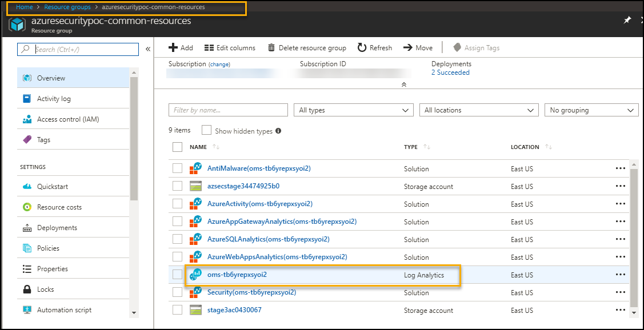Click the AntiMalware solution icon
644x330 pixels.
coord(196,168)
